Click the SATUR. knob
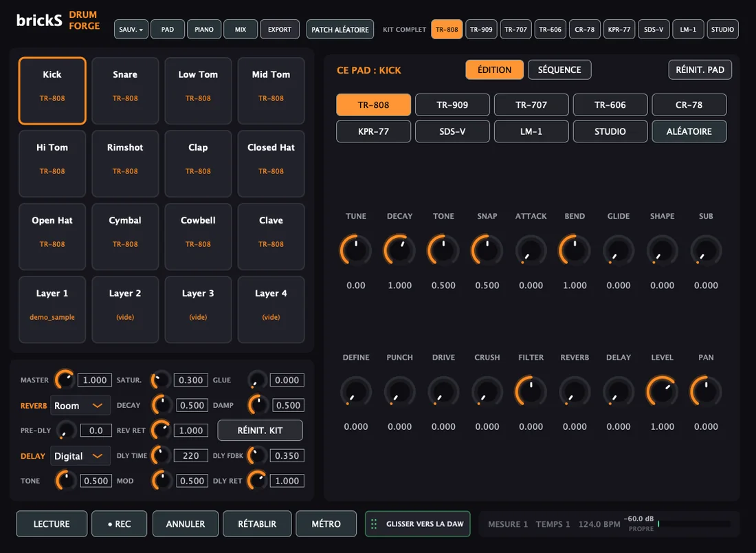Screen dimensions: 756x553 tap(161, 380)
